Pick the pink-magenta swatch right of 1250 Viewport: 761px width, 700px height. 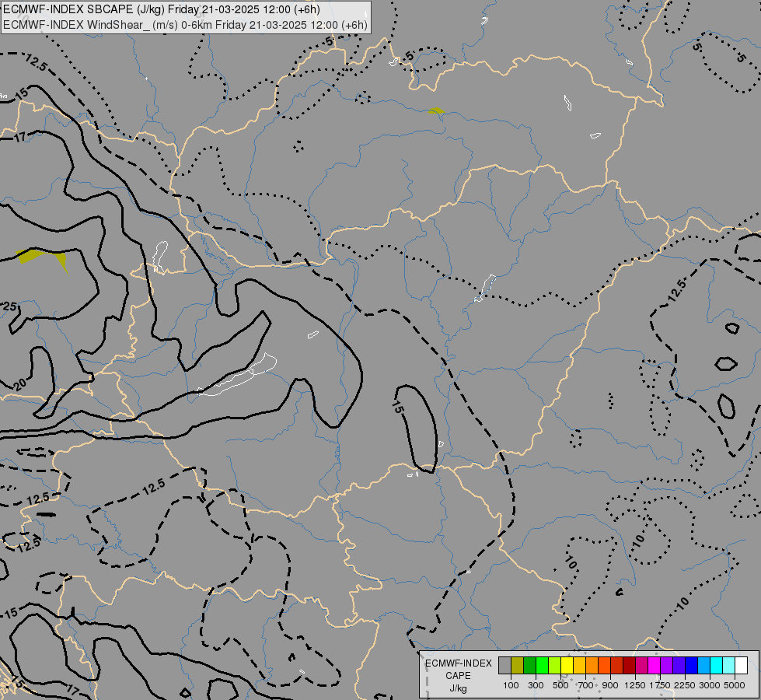click(641, 666)
